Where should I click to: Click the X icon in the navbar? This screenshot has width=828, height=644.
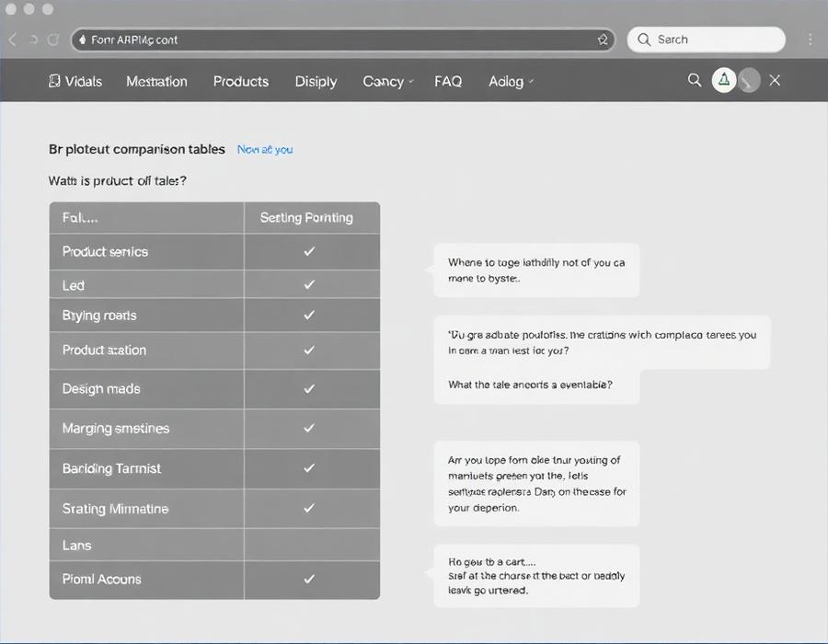(x=775, y=80)
